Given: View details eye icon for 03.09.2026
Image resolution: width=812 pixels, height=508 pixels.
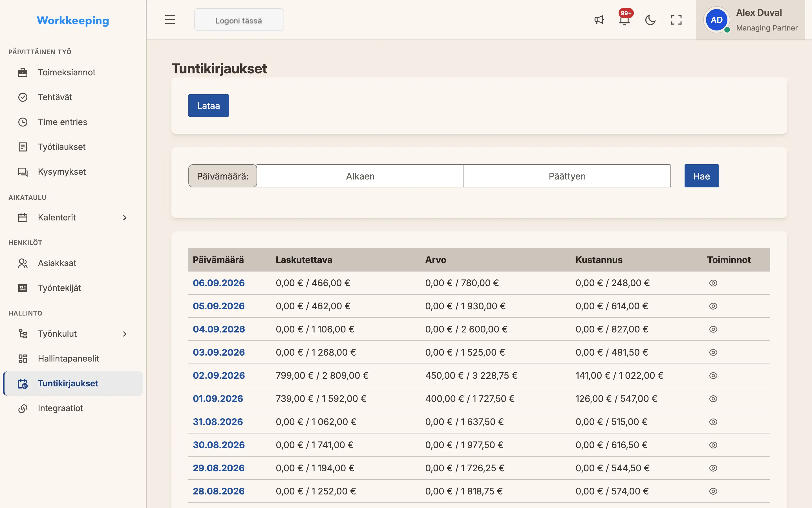Looking at the screenshot, I should (713, 352).
